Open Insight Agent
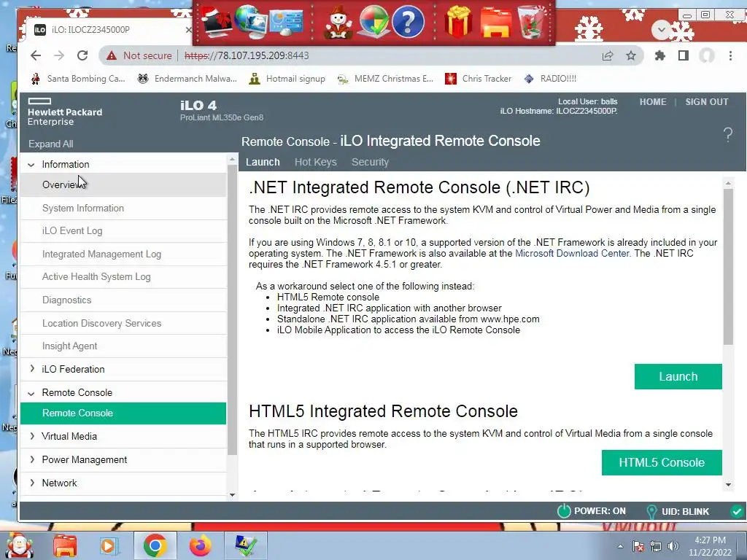This screenshot has height=560, width=747. click(x=123, y=346)
